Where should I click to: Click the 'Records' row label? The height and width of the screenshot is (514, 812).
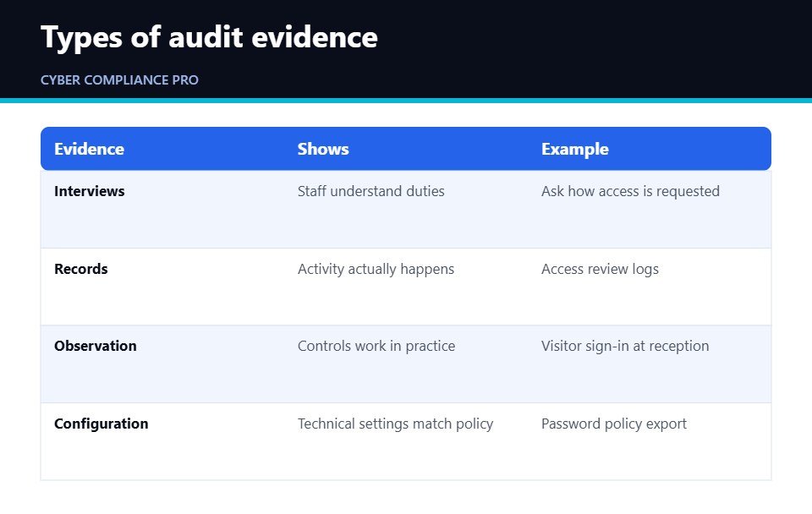(81, 269)
